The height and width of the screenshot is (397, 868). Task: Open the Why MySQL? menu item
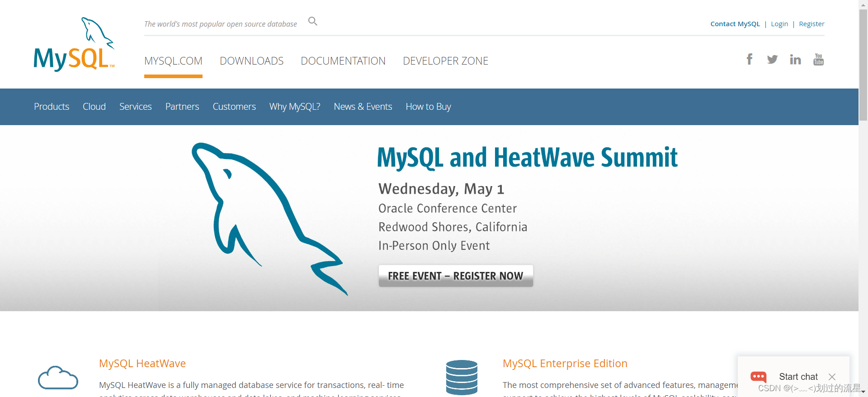point(295,107)
